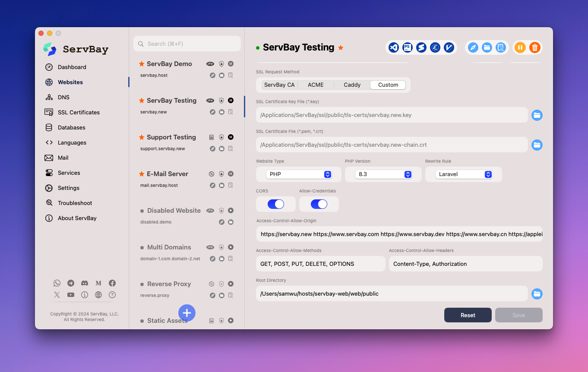Click the Save button
Image resolution: width=588 pixels, height=372 pixels.
[x=518, y=315]
